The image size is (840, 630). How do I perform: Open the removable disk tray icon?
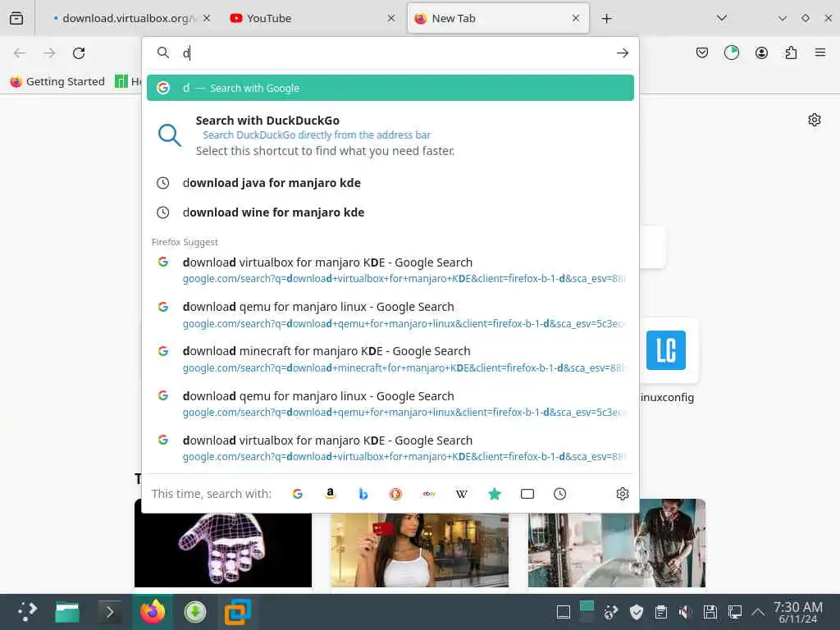pyautogui.click(x=710, y=612)
